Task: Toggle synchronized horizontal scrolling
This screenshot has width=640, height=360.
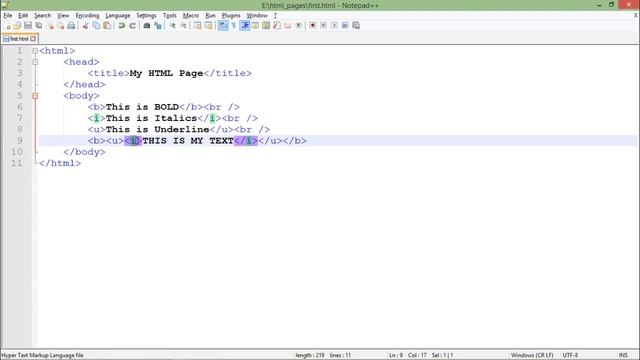Action: click(x=209, y=25)
